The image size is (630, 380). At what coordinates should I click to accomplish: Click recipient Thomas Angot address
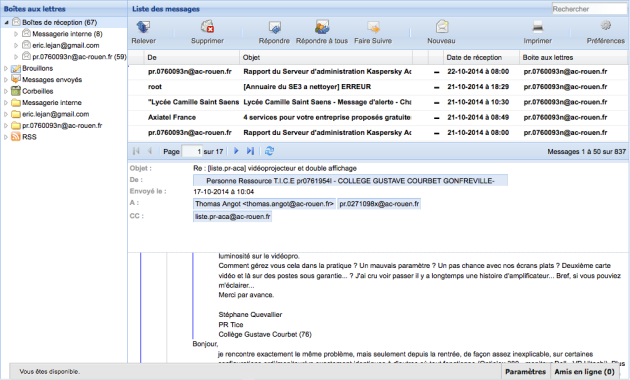[x=264, y=204]
